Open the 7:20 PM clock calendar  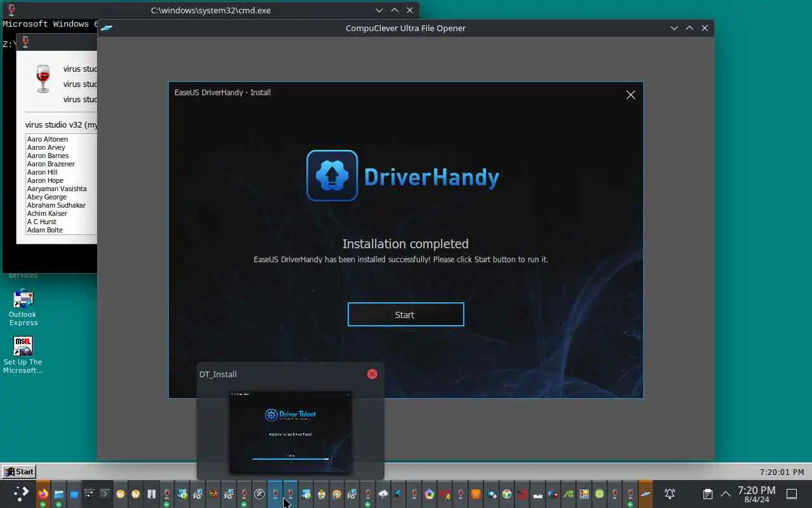pos(757,494)
